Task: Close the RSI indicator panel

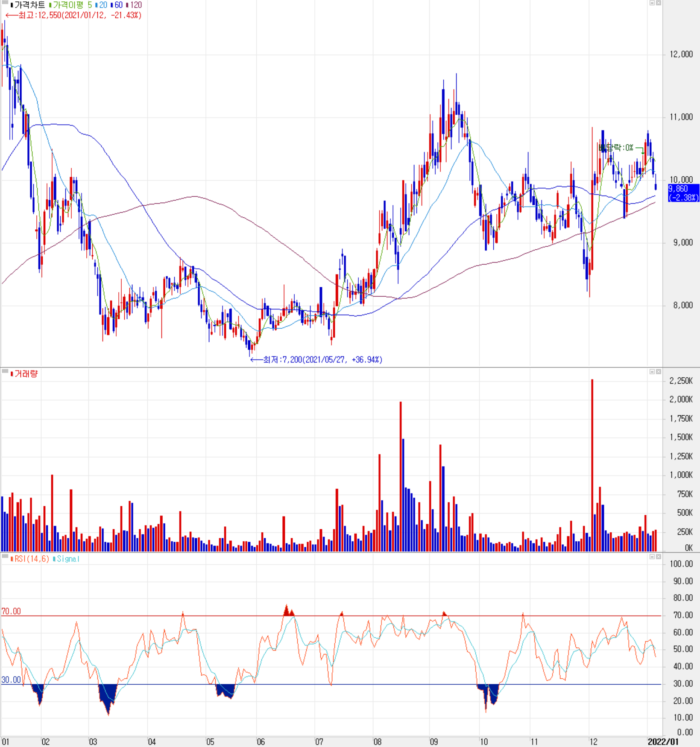Action: (659, 557)
